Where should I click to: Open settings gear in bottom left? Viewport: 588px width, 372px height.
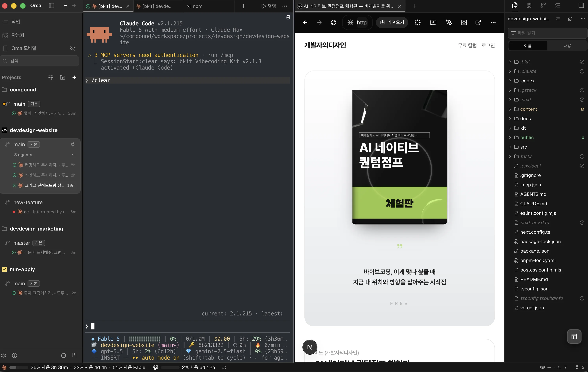click(x=4, y=355)
